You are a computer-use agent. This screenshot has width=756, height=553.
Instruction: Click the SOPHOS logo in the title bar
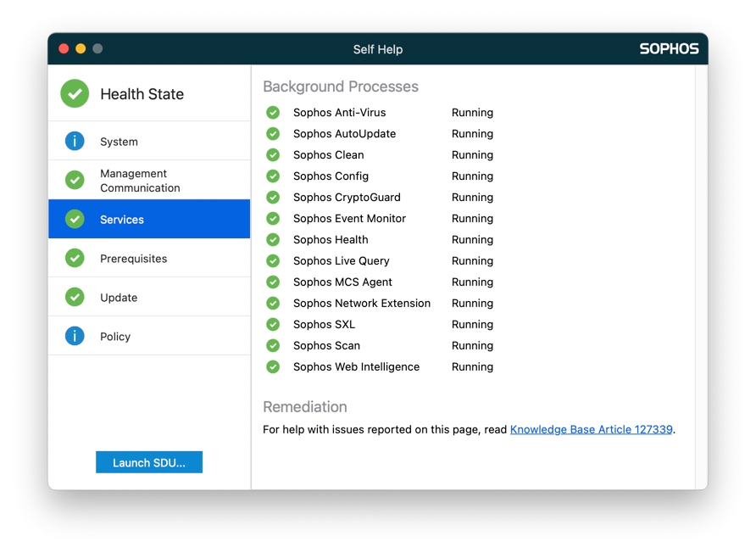coord(669,48)
